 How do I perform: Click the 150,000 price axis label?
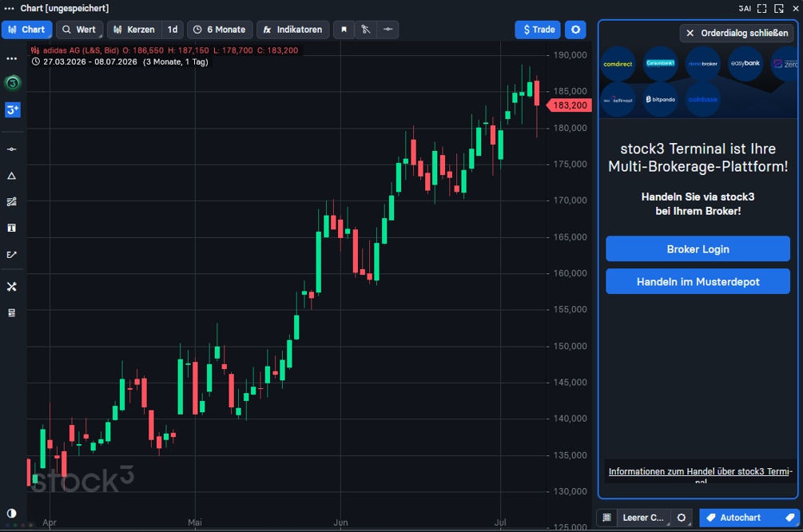[570, 346]
